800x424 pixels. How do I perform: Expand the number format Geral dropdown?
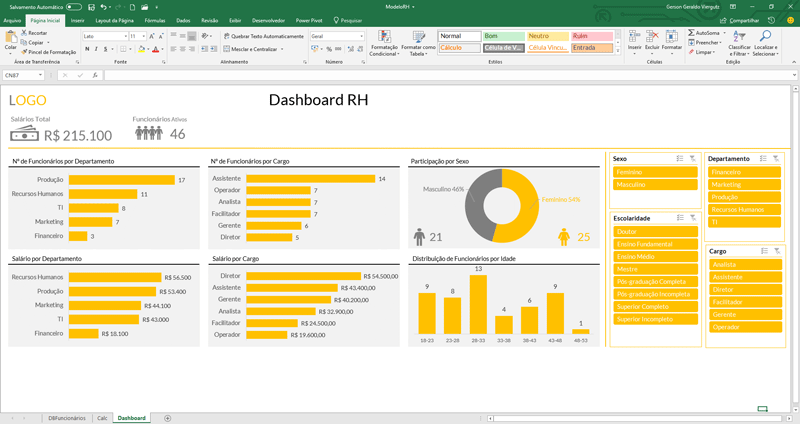[362, 36]
